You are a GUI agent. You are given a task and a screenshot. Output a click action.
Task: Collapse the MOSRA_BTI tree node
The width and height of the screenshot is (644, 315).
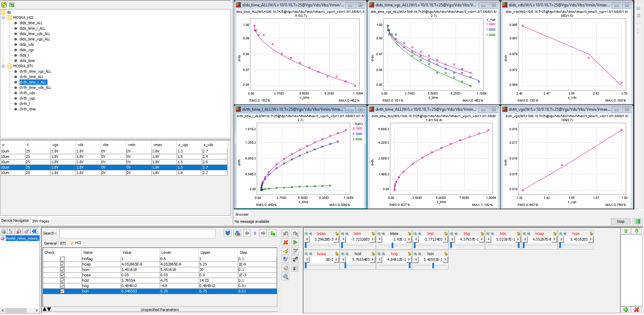[x=3, y=66]
